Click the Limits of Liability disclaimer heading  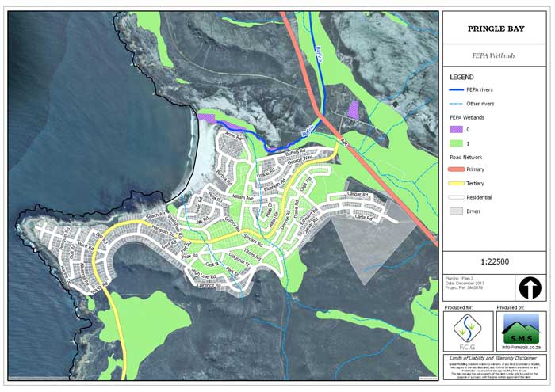(493, 358)
